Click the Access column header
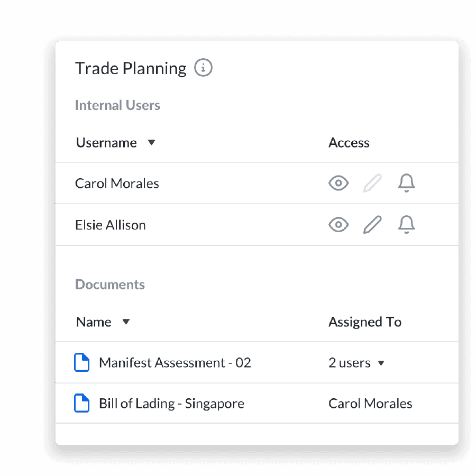The image size is (476, 476). point(349,143)
